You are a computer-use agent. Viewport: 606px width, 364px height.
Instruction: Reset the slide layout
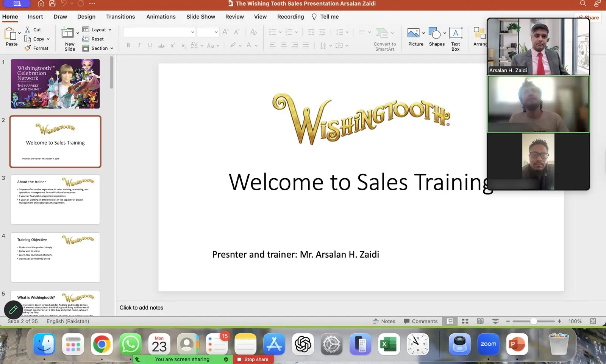93,39
